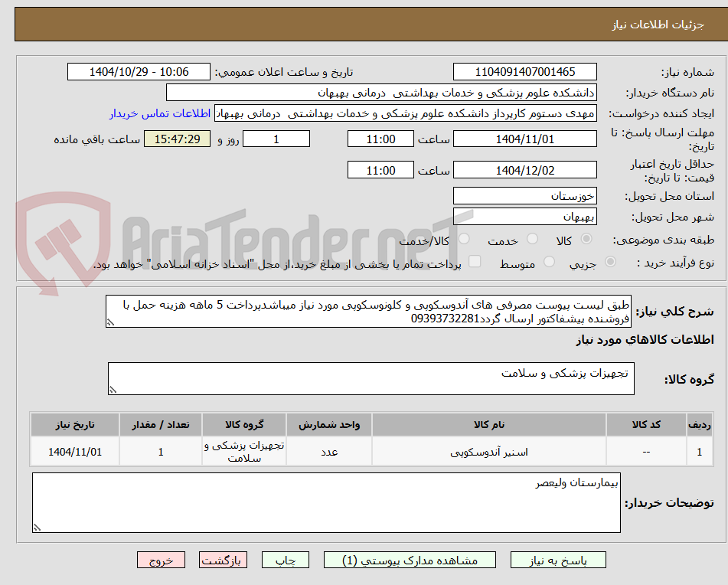The height and width of the screenshot is (585, 728).
Task: Click the request creator field
Action: click(x=405, y=114)
